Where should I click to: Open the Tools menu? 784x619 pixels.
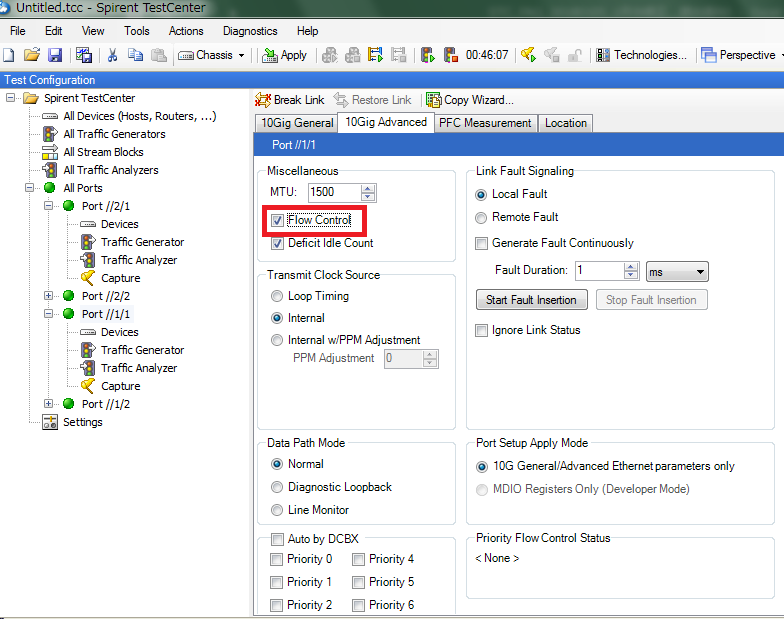(x=136, y=31)
